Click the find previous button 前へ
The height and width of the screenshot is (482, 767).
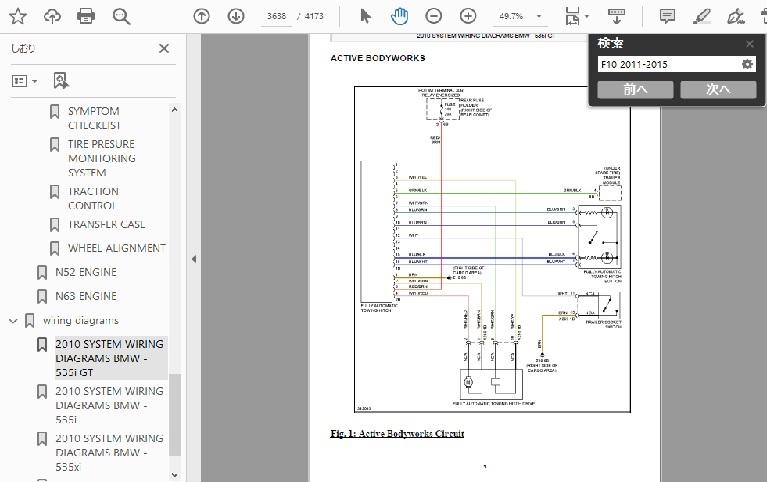click(x=635, y=89)
